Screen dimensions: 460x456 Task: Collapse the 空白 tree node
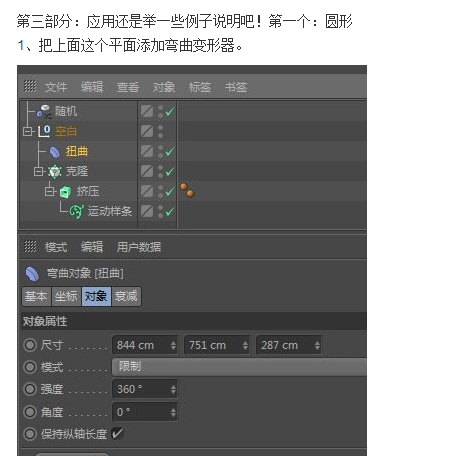[27, 131]
